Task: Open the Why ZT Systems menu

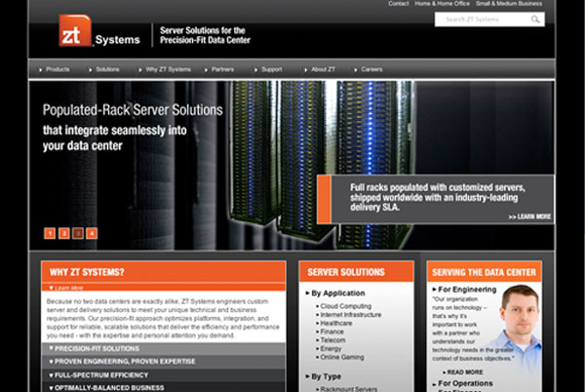Action: point(168,69)
